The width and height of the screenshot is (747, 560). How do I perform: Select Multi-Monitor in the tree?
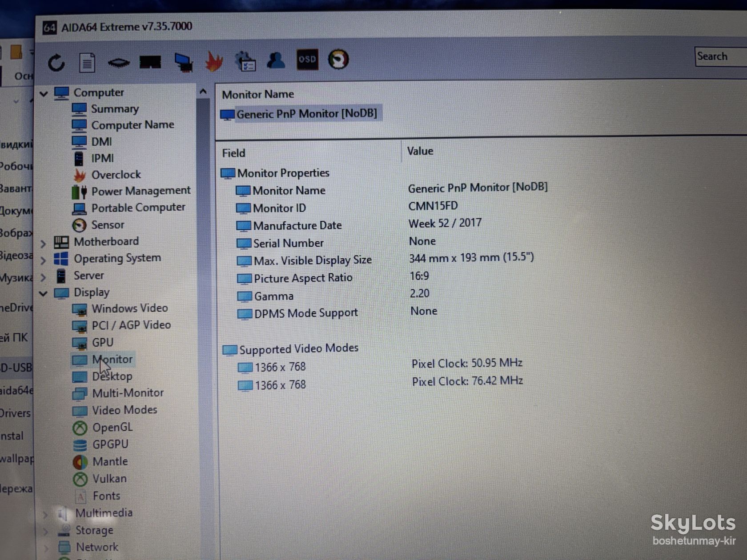click(x=118, y=393)
